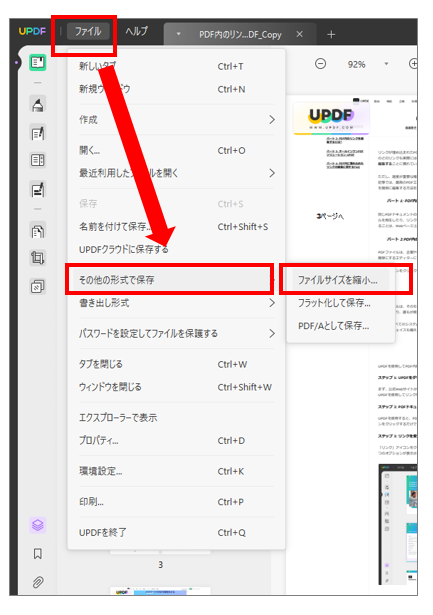Open 環境設定... Ctrl+K
This screenshot has height=615, width=433.
coord(176,471)
